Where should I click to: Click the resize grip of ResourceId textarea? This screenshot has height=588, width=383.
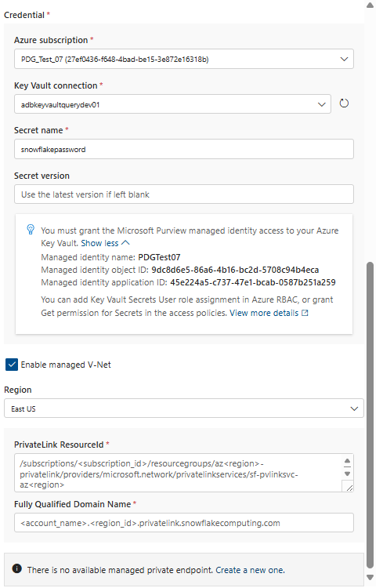[x=349, y=488]
